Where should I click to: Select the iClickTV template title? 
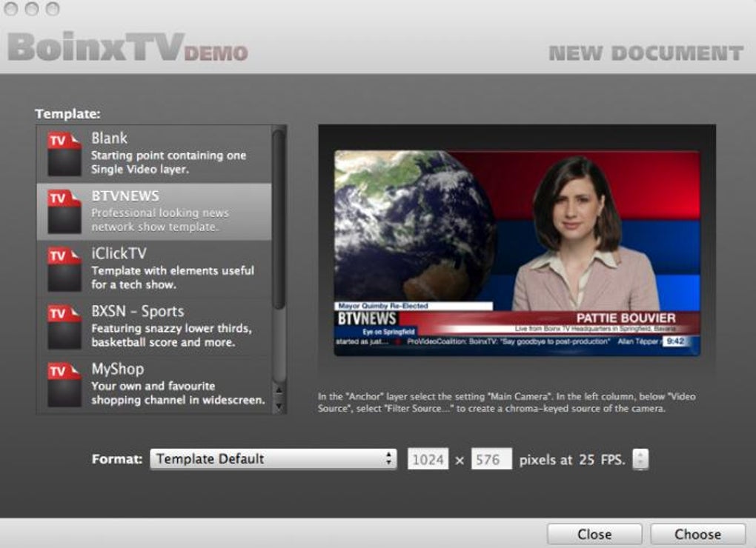point(119,253)
